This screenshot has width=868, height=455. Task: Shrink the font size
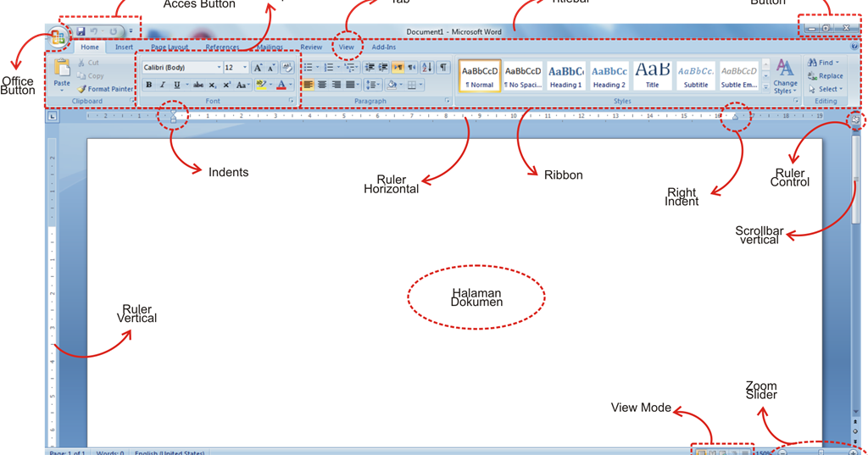[x=270, y=68]
